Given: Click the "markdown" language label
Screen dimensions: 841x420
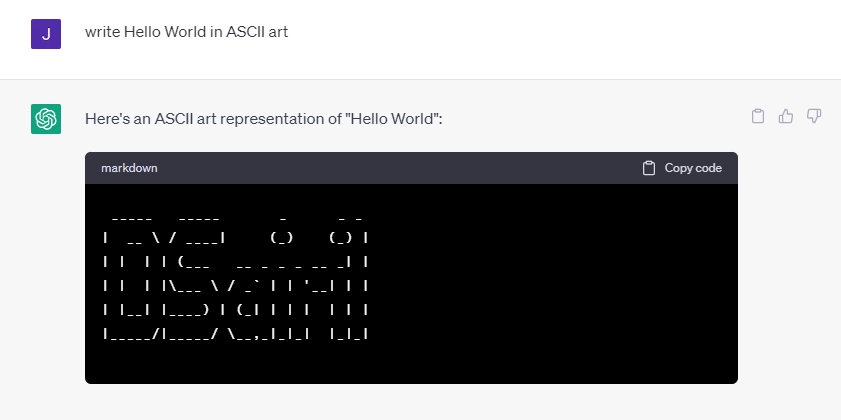Looking at the screenshot, I should point(129,168).
